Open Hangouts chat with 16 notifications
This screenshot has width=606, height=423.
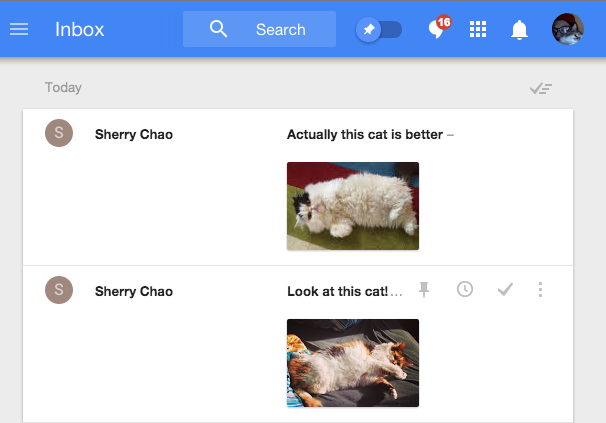click(436, 29)
